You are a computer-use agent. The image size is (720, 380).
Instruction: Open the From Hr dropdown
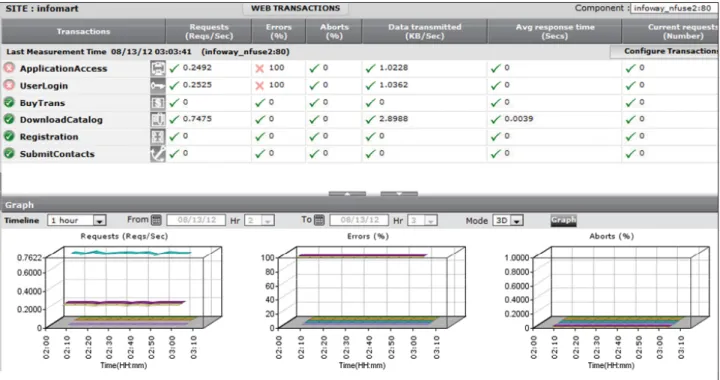(x=259, y=220)
